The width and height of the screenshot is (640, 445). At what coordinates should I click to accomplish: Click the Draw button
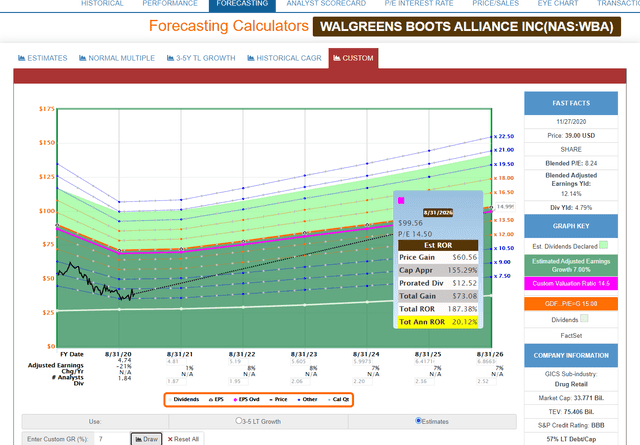(146, 439)
